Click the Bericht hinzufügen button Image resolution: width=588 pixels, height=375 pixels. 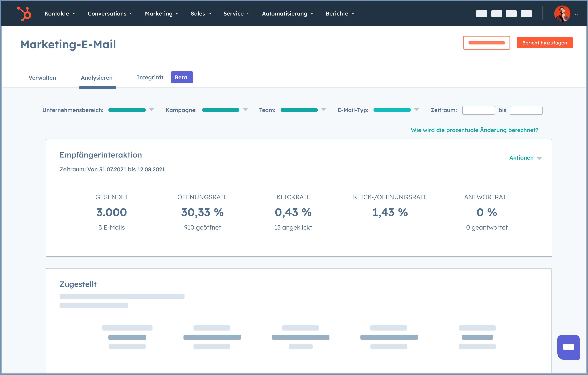pos(545,43)
